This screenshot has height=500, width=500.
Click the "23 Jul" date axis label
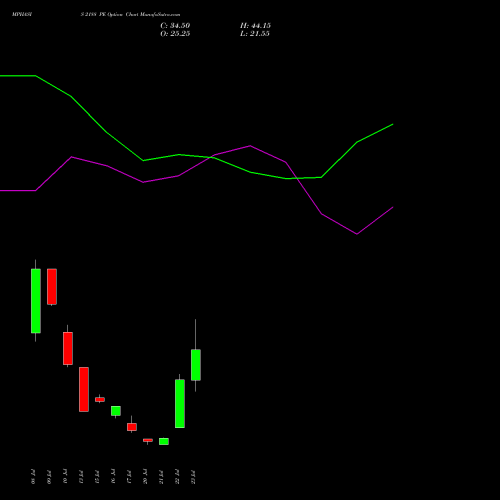193,477
